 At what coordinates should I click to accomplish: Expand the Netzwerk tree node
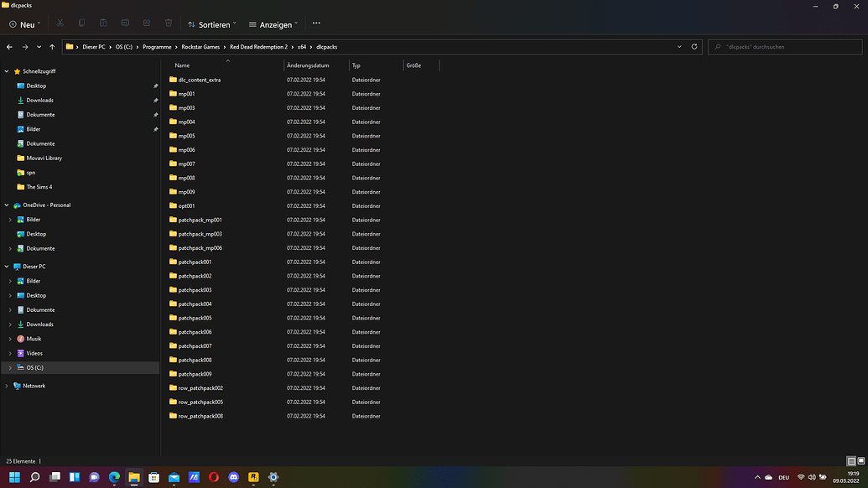click(7, 386)
